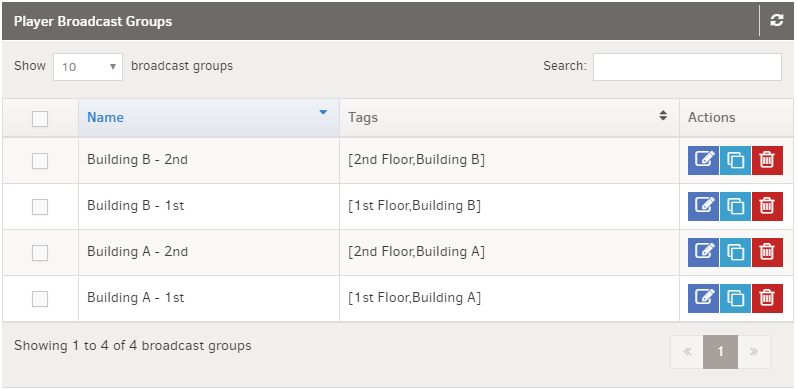Check the Building B - 1st row checkbox

[40, 207]
